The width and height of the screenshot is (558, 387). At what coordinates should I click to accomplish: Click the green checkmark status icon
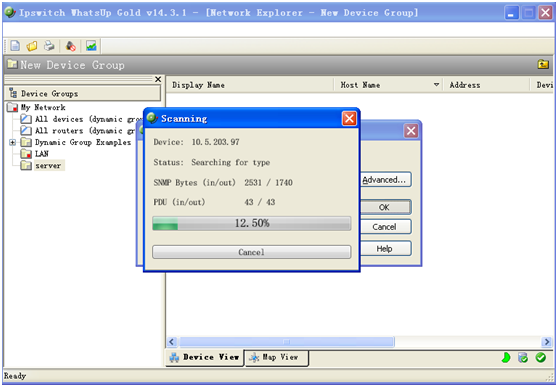(x=541, y=357)
